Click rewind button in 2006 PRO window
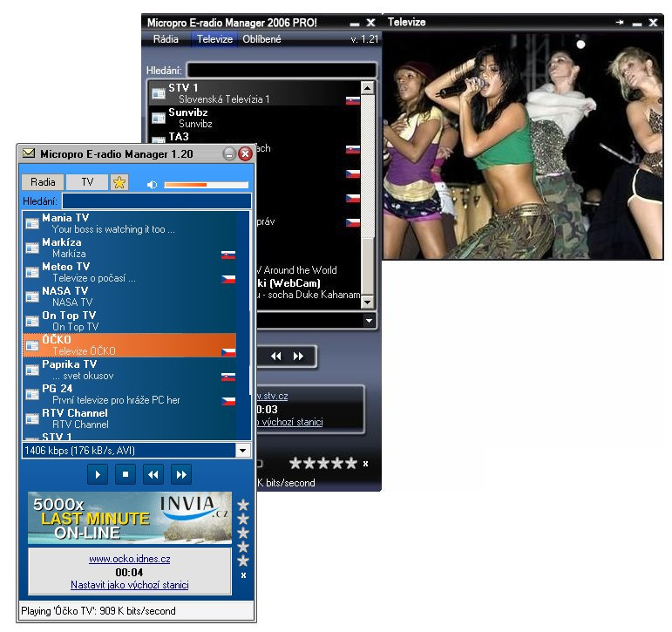 (276, 357)
